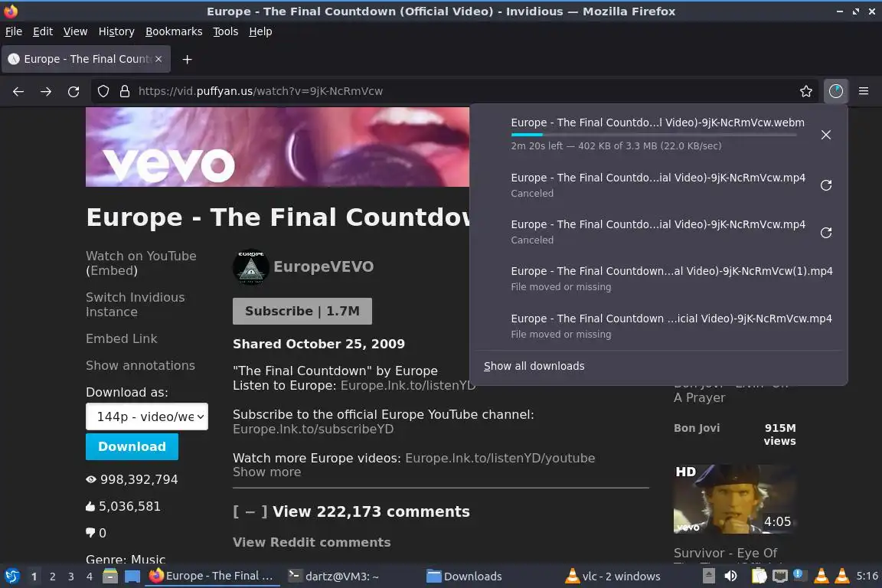882x588 pixels.
Task: Open the LXQt application menu launcher
Action: (11, 577)
